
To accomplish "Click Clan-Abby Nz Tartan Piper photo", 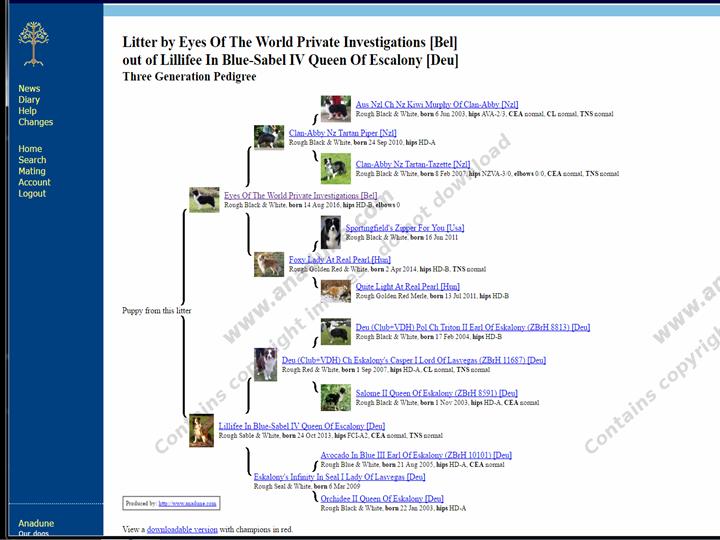I will (268, 137).
